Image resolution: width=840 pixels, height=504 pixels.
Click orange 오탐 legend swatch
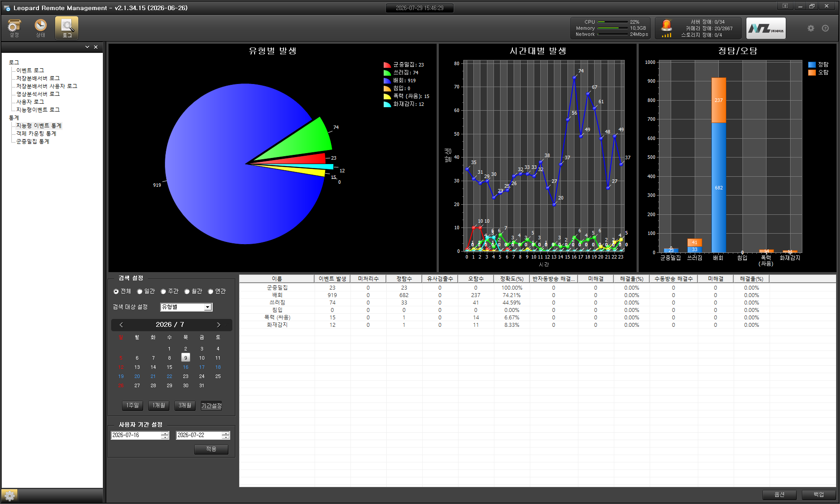pos(812,73)
